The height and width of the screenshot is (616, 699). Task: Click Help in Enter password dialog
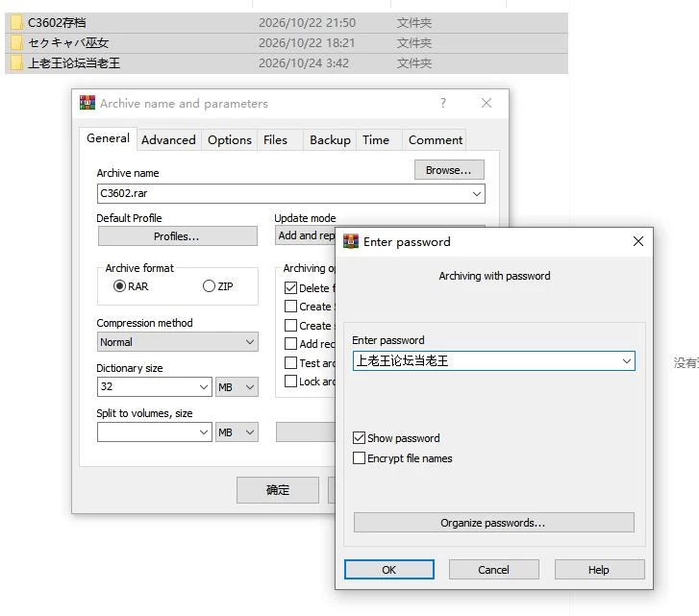pyautogui.click(x=599, y=569)
